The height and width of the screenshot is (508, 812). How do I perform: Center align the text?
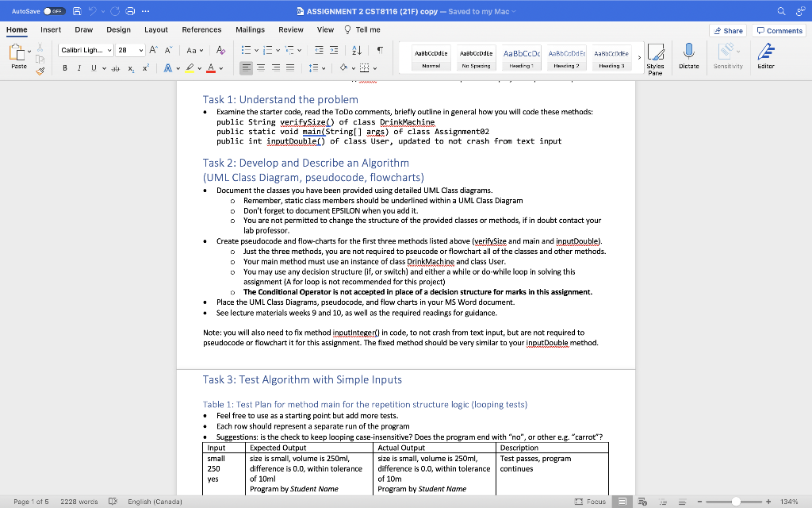261,68
